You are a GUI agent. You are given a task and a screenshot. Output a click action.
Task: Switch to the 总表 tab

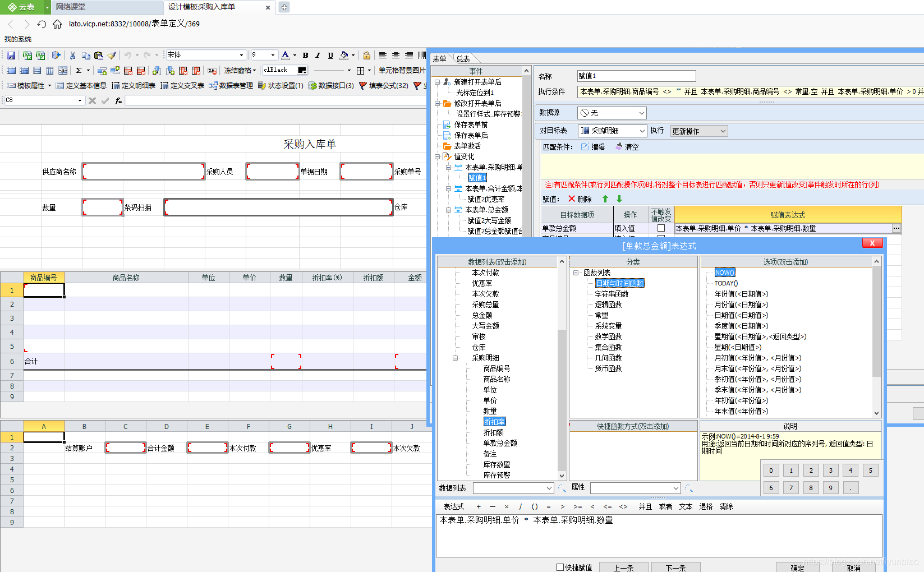coord(463,58)
